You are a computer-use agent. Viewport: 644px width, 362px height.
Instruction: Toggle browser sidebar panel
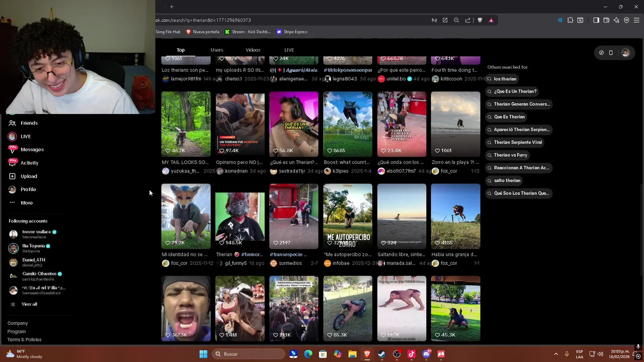click(596, 20)
